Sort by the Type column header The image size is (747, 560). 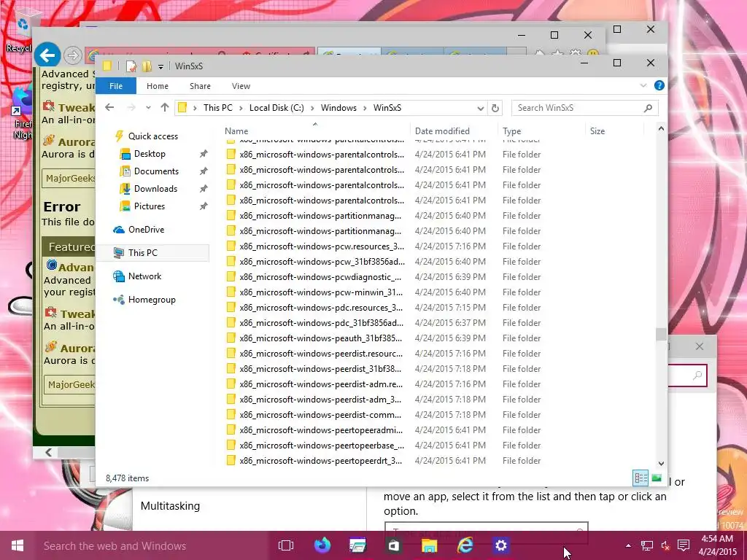pos(511,131)
